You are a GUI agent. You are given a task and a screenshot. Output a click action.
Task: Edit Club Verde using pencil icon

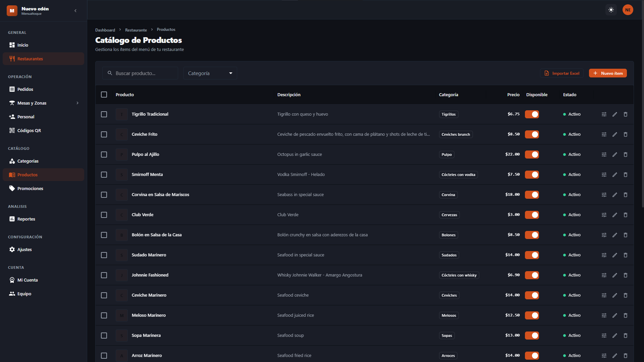[614, 215]
